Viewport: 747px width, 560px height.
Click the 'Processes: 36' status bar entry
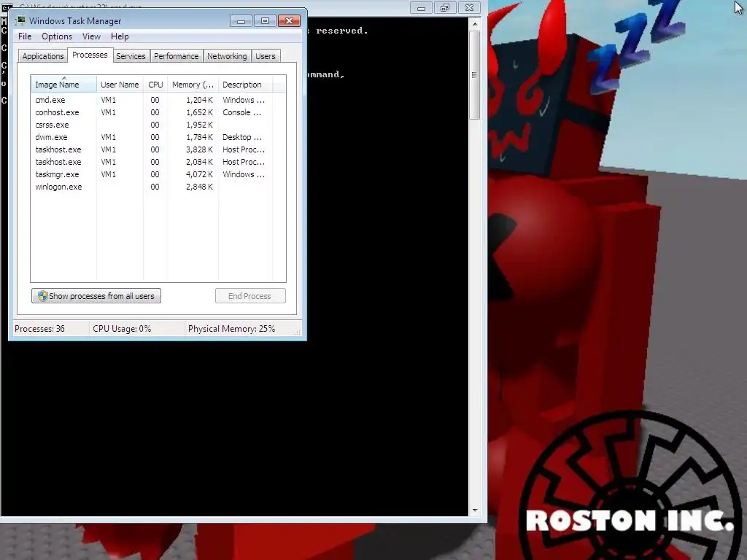click(x=39, y=329)
